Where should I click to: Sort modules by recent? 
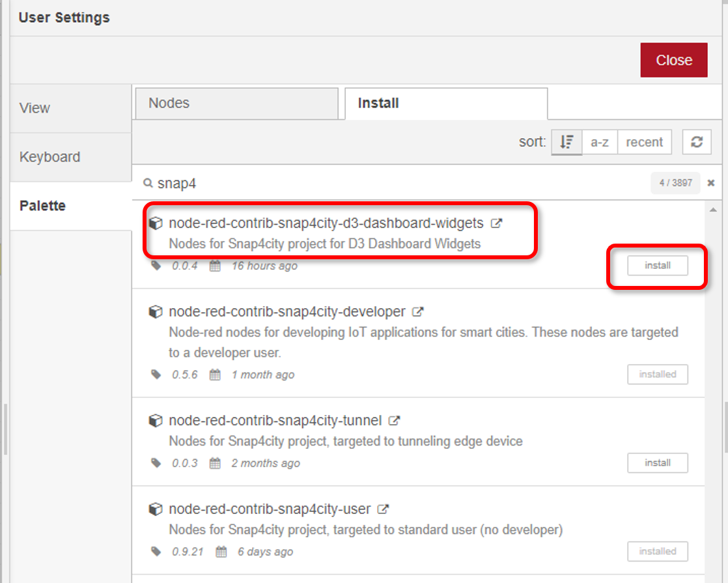pos(644,142)
